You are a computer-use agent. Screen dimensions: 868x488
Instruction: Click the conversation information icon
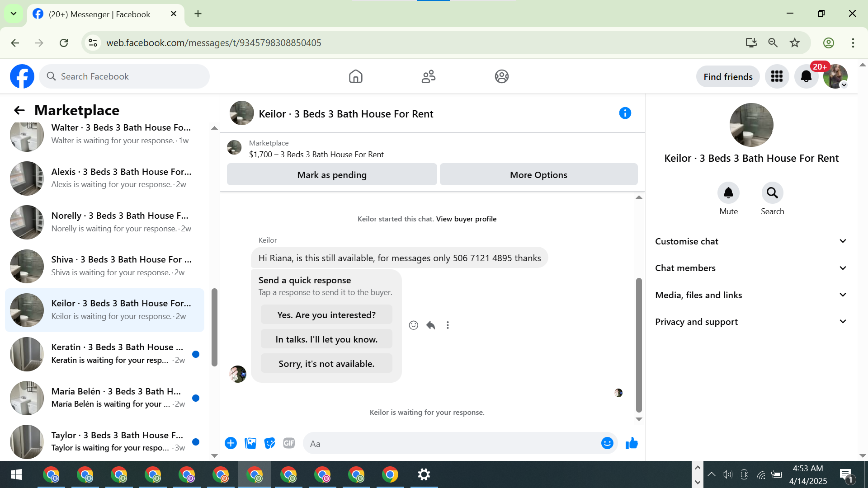pyautogui.click(x=625, y=113)
